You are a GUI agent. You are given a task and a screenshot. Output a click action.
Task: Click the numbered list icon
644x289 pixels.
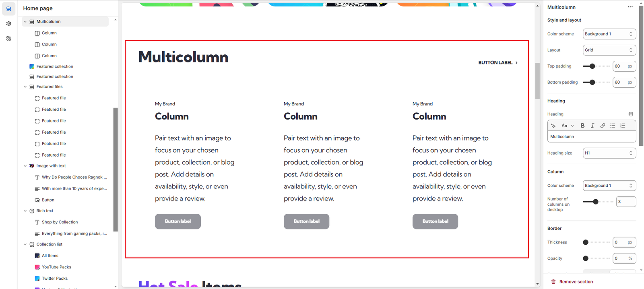tap(623, 126)
